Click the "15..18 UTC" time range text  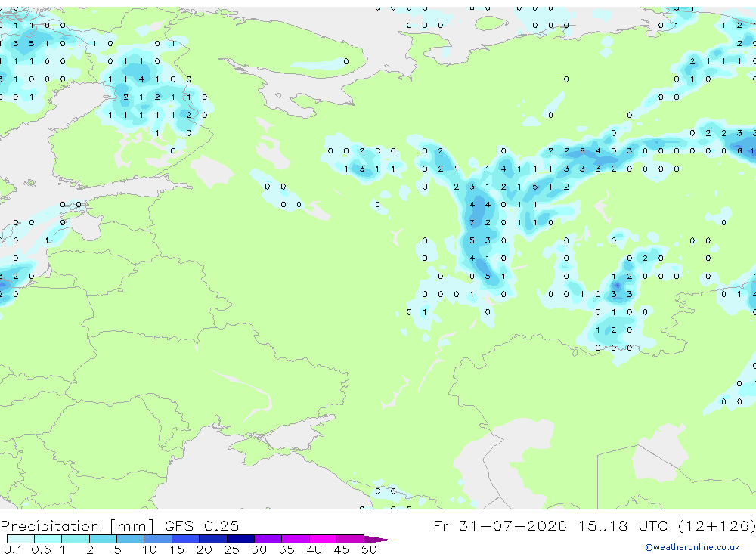[x=624, y=525]
